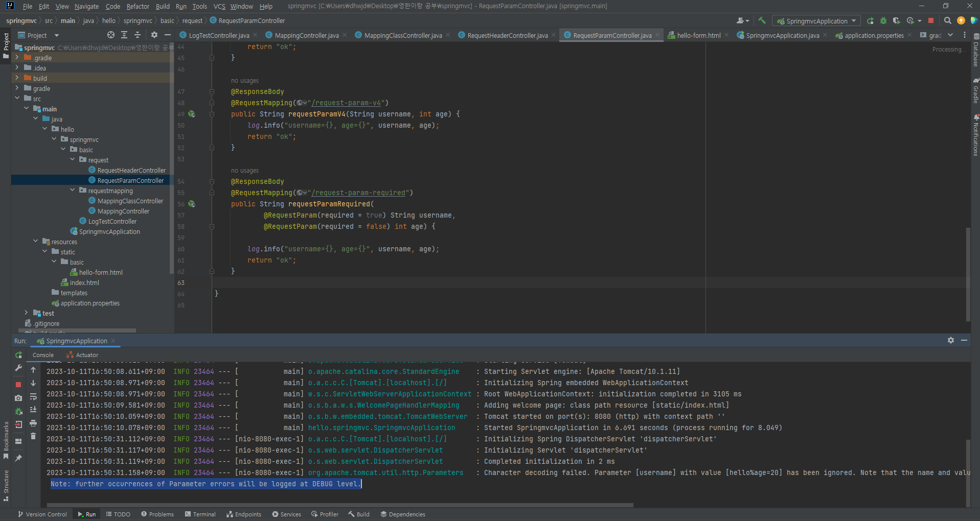This screenshot has height=521, width=980.
Task: Click gutter run icon beside requestParamRequired
Action: click(192, 204)
